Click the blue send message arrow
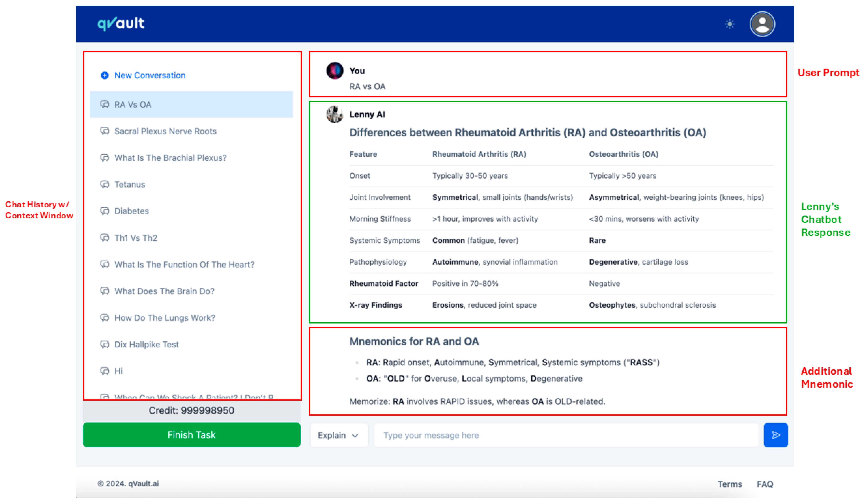Screen dimensions: 863x504 tap(776, 435)
